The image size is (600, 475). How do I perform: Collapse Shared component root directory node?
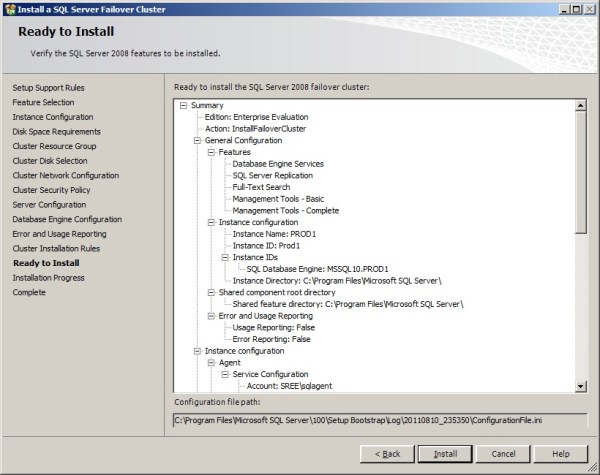pyautogui.click(x=211, y=292)
